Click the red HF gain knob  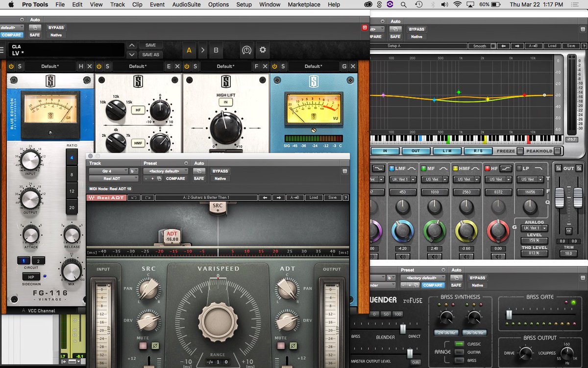click(x=497, y=231)
